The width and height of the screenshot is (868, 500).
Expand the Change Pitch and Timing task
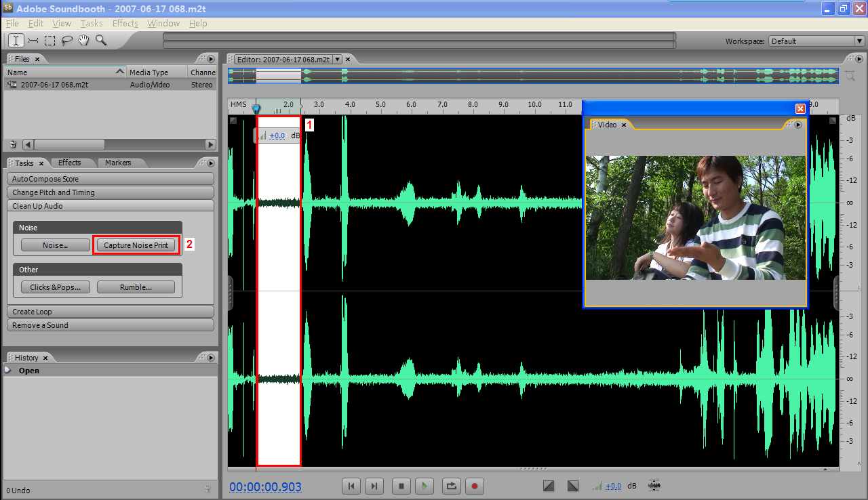pyautogui.click(x=111, y=192)
